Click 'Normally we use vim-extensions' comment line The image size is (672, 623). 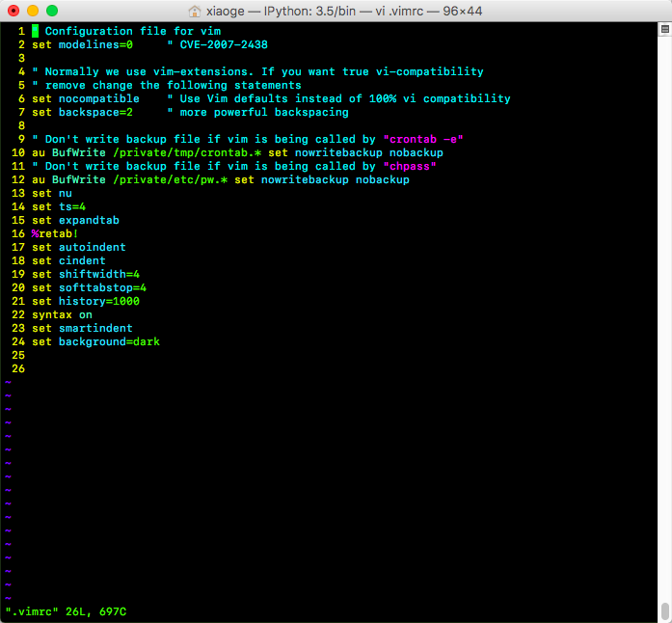point(257,71)
